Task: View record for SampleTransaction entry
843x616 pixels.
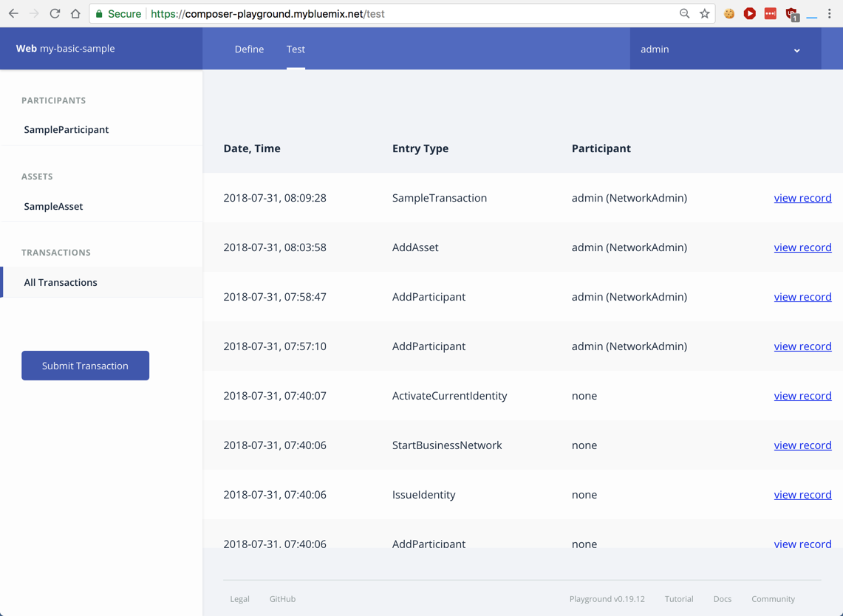Action: (802, 198)
